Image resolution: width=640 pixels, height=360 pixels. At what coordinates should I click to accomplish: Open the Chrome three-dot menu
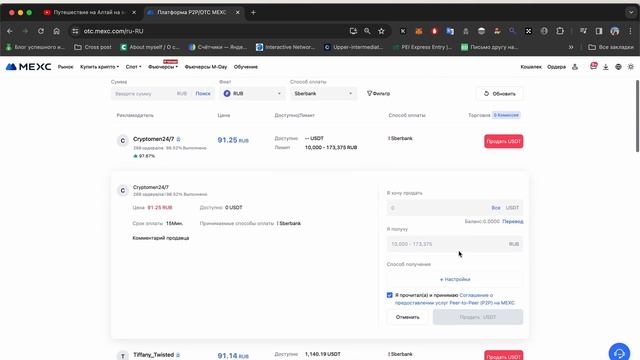click(630, 31)
